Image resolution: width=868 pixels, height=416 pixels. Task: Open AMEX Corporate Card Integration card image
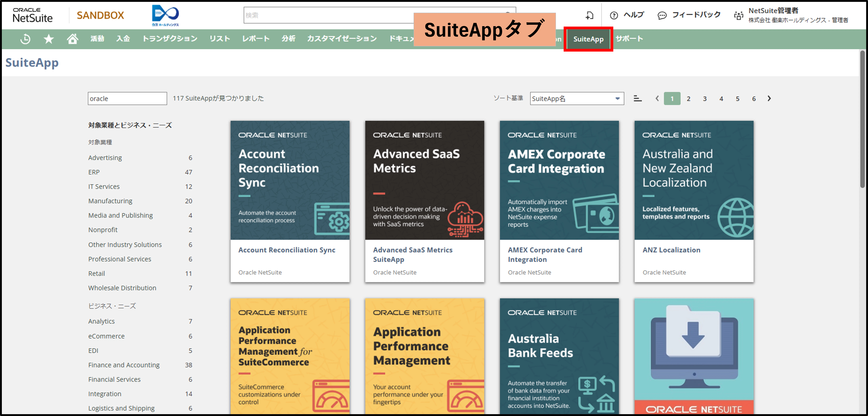(x=559, y=180)
